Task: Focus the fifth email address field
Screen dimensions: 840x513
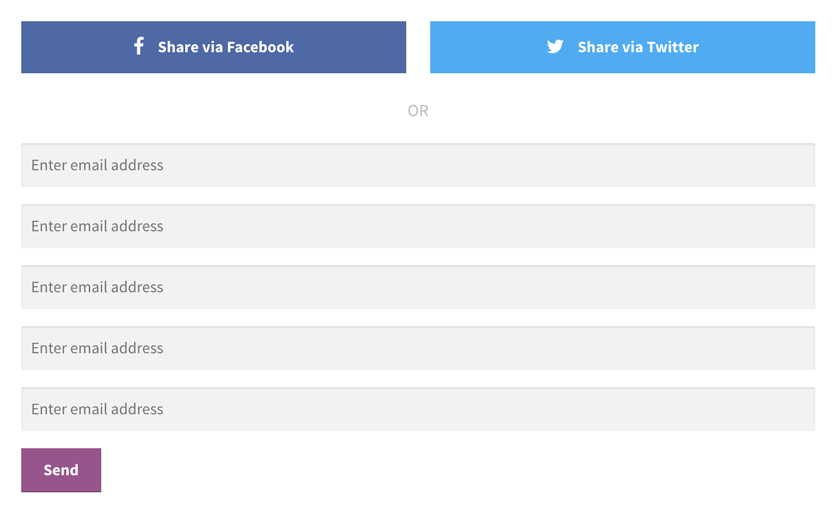Action: click(418, 409)
